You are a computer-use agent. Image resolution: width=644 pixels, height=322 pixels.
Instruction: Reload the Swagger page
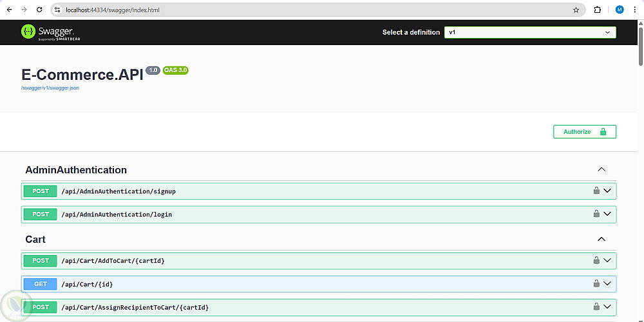pyautogui.click(x=39, y=10)
